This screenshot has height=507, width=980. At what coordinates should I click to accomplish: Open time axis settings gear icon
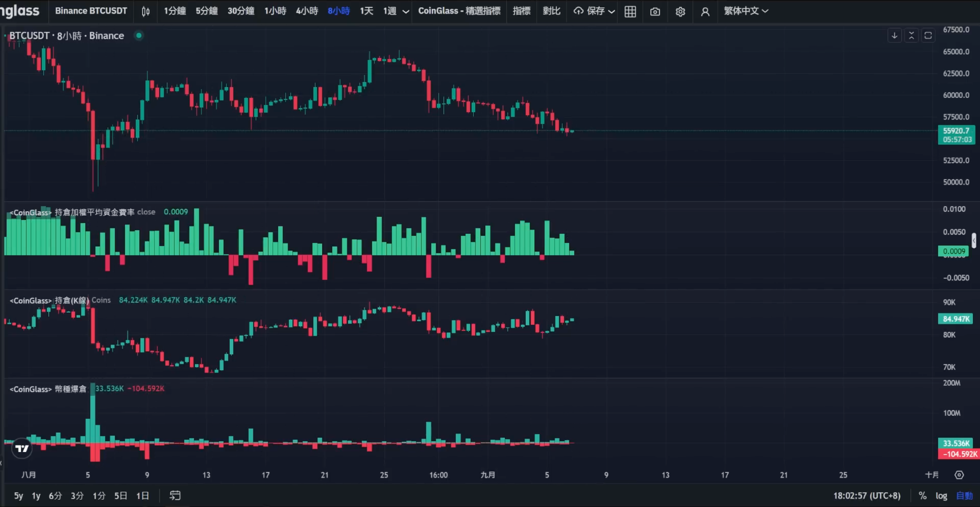point(959,475)
